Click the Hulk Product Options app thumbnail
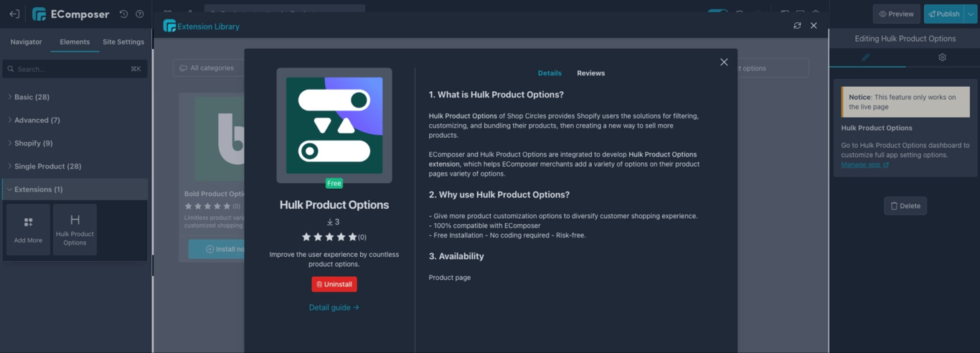 pos(334,126)
